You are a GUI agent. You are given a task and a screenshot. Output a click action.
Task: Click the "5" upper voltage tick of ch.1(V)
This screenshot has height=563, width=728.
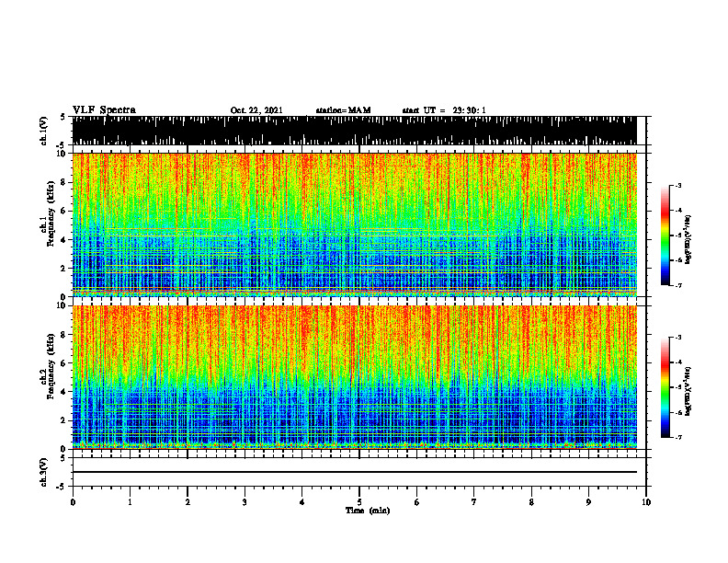pos(63,117)
